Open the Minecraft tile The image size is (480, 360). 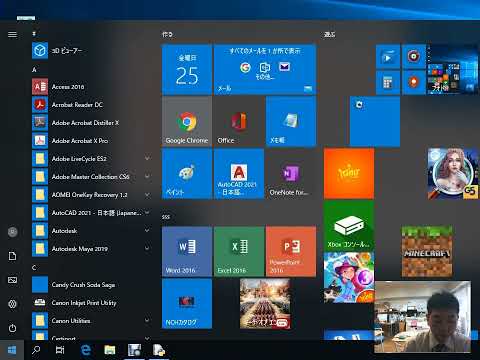pos(427,252)
